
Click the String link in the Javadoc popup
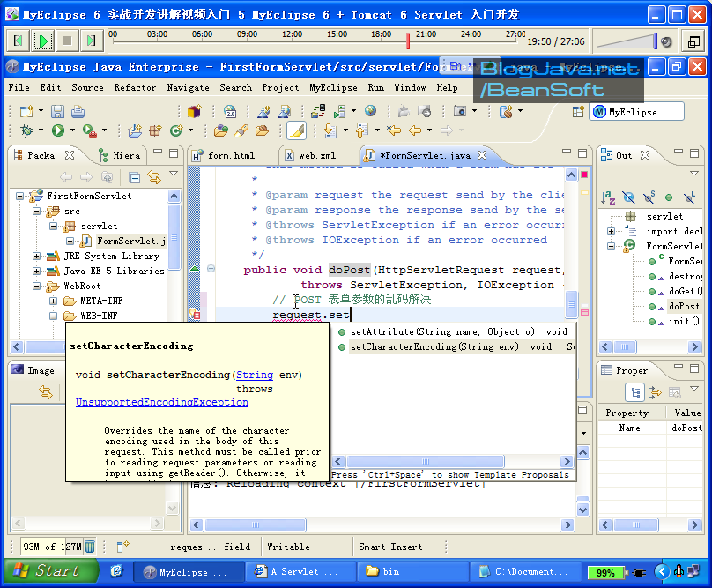[255, 375]
